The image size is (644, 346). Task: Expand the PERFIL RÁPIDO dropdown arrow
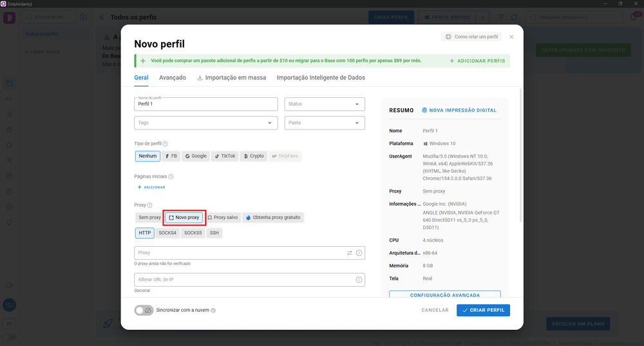click(x=482, y=17)
